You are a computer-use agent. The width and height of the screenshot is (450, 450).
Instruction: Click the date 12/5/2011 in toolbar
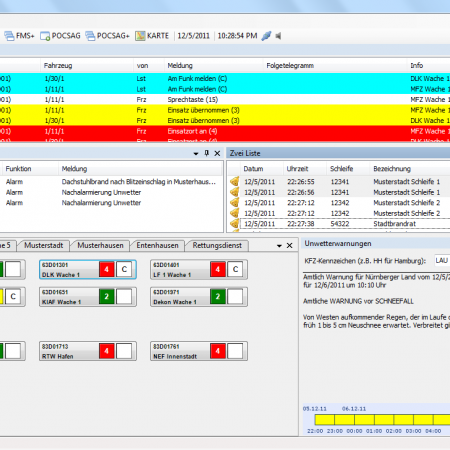(x=193, y=36)
